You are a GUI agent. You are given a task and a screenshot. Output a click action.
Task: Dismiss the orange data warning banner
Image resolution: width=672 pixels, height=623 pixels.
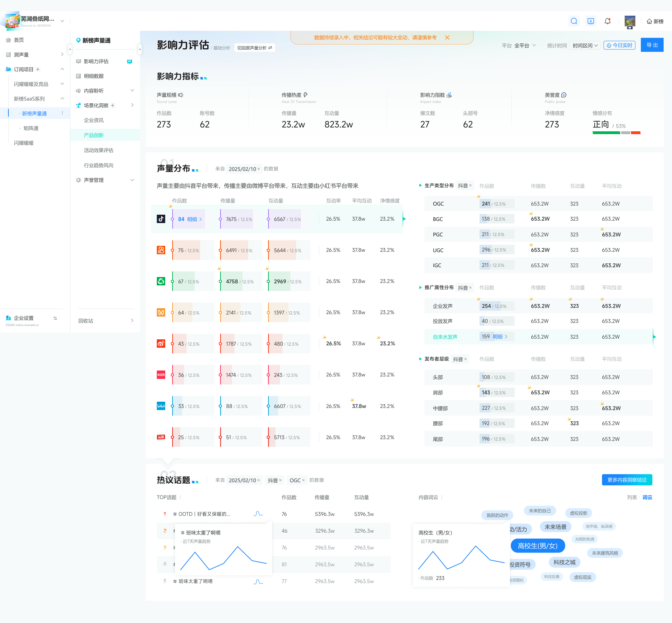tap(447, 37)
